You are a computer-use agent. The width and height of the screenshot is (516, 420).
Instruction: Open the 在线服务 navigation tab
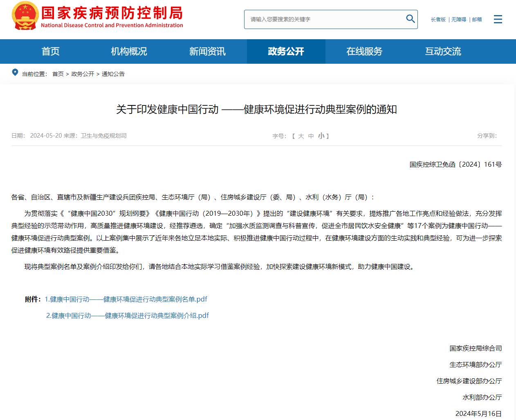pos(364,51)
